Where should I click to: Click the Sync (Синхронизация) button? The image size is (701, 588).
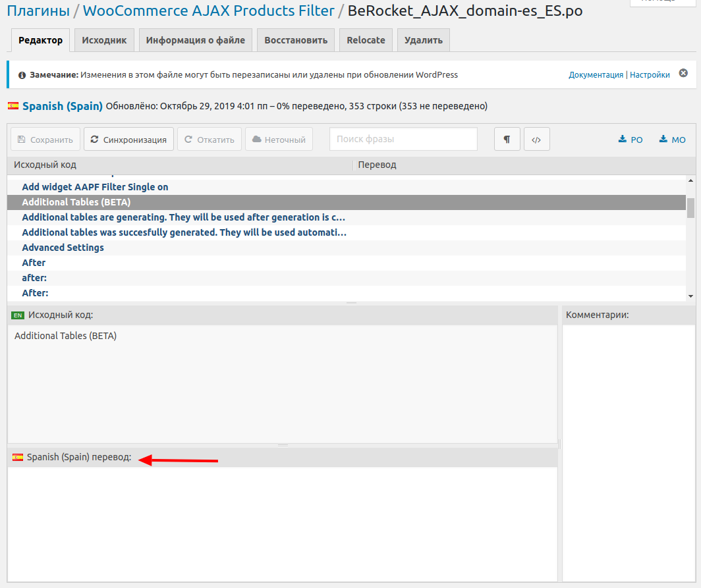point(128,140)
